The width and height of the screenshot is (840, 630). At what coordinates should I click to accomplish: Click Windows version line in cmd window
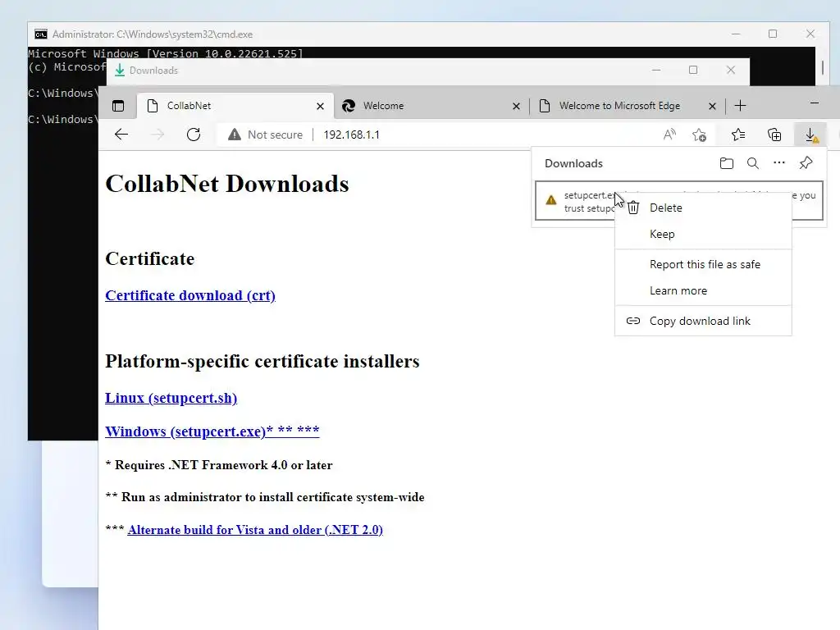point(166,53)
